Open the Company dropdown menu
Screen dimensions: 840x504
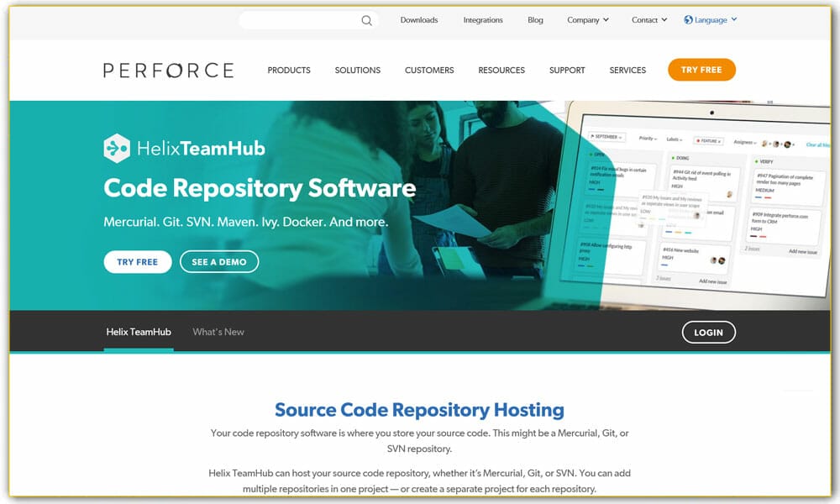(x=587, y=20)
